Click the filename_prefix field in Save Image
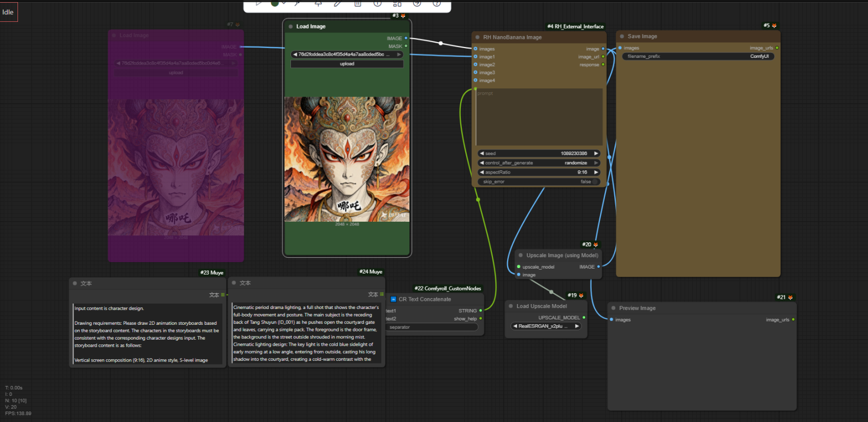This screenshot has width=868, height=422. coord(698,56)
